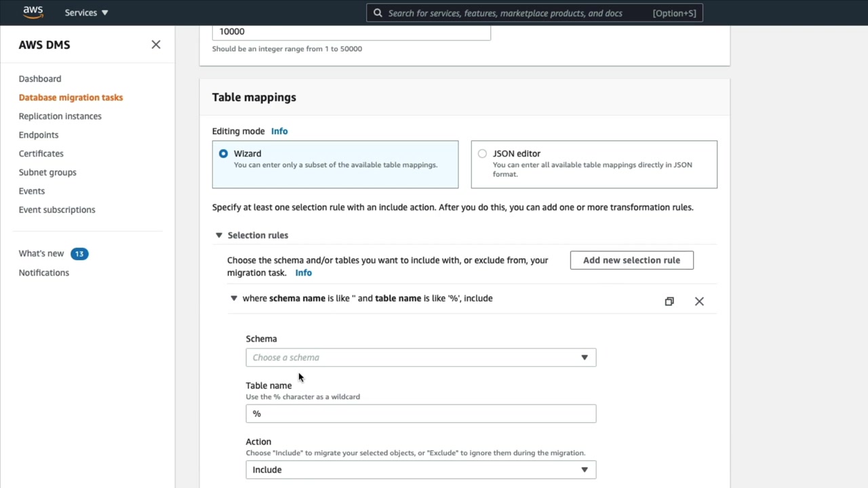This screenshot has width=868, height=488.
Task: Close the AWS DMS sidebar panel
Action: pyautogui.click(x=156, y=45)
